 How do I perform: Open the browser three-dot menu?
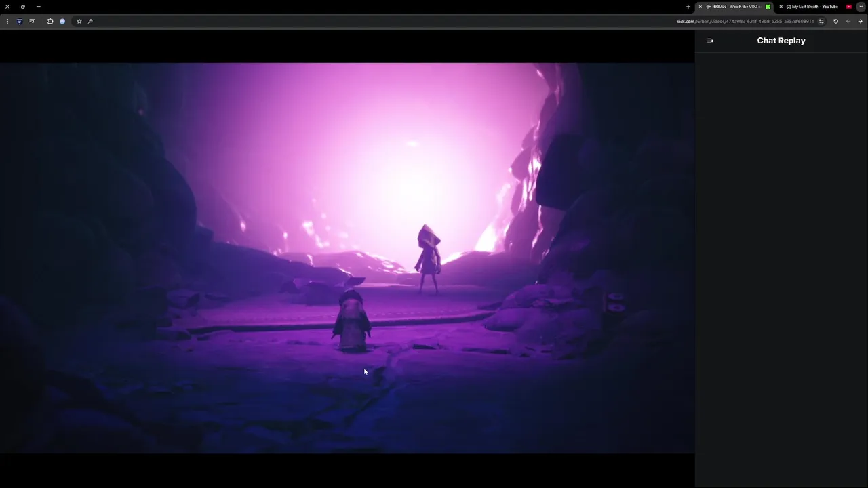tap(7, 21)
